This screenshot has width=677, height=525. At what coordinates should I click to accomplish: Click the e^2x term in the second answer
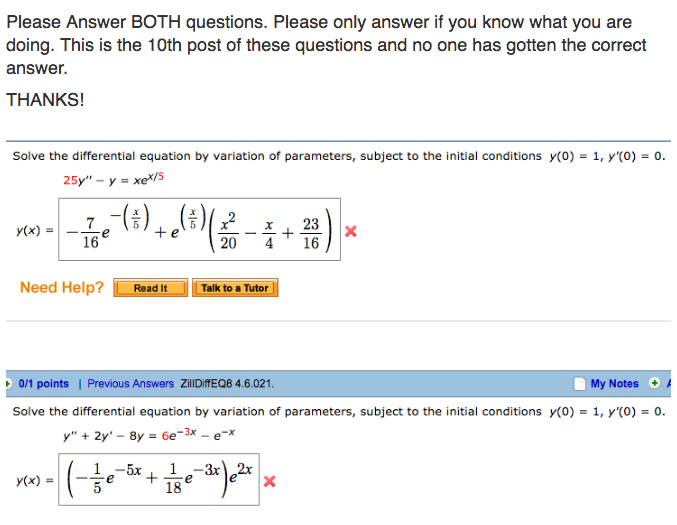tap(241, 474)
